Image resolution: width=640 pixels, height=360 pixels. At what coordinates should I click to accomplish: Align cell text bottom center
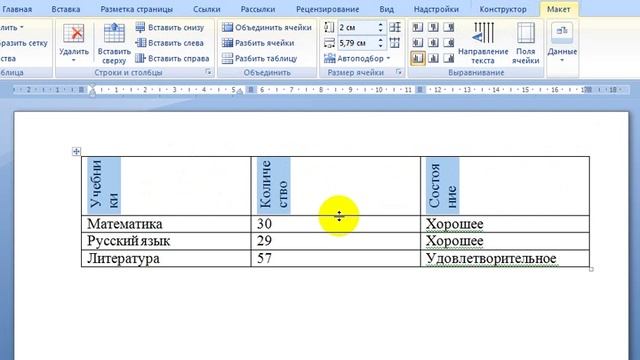point(433,58)
